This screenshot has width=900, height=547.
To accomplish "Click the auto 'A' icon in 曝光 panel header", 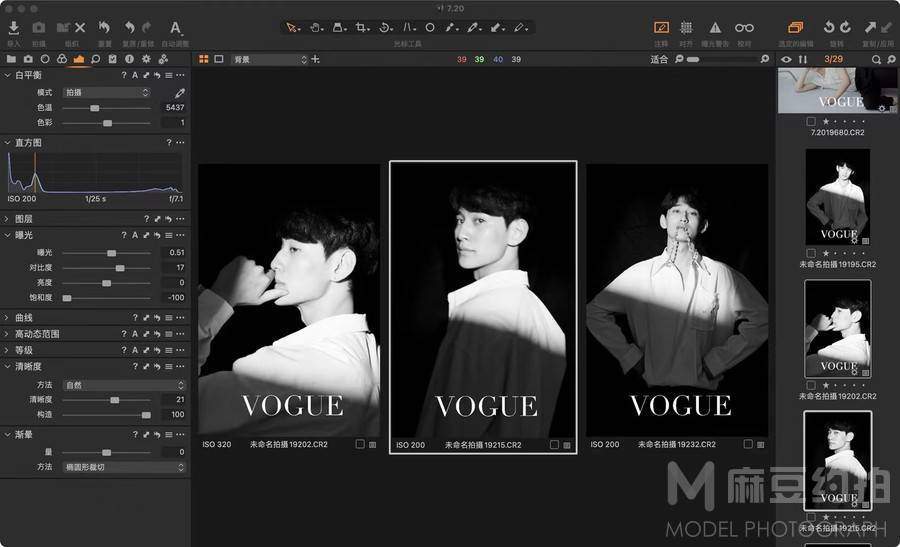I will (x=135, y=235).
